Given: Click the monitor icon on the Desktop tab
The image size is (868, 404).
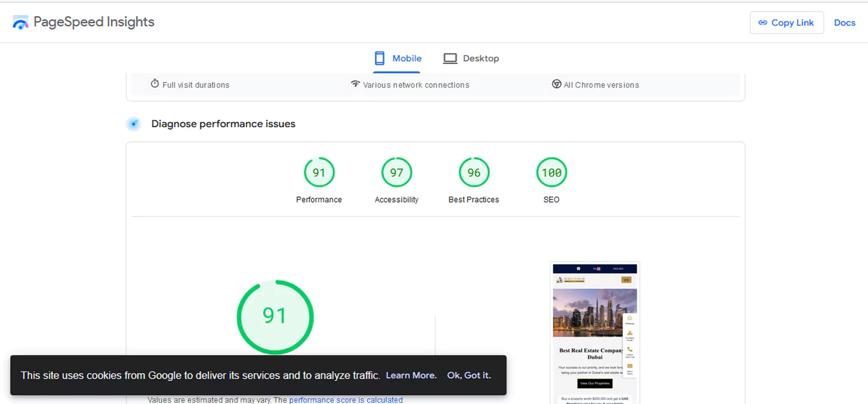Looking at the screenshot, I should pos(451,58).
